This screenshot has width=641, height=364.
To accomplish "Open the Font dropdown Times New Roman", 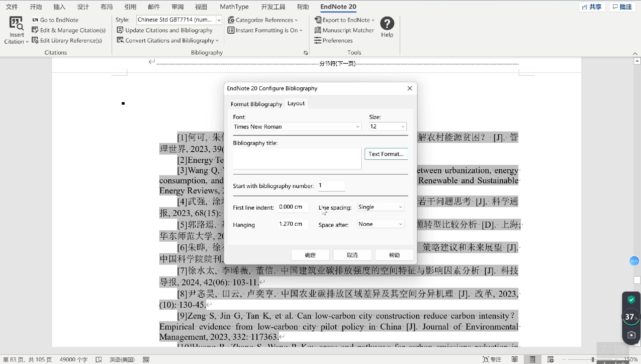I will [x=297, y=127].
